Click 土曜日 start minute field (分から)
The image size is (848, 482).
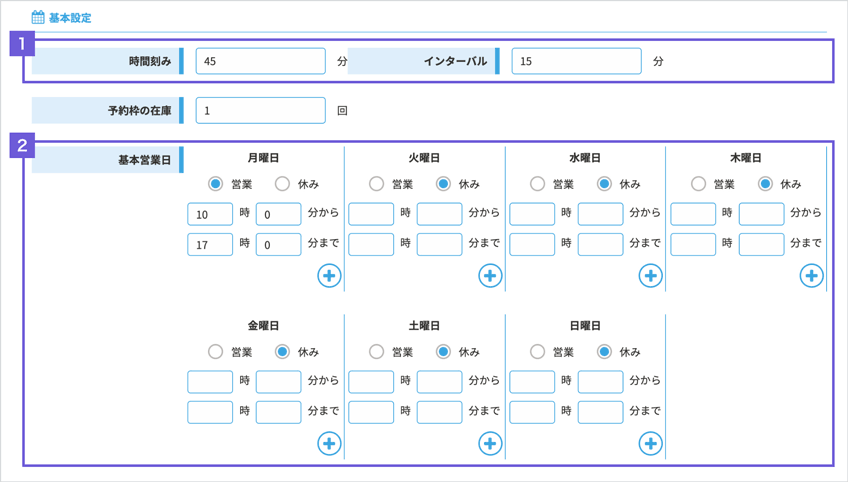point(439,382)
